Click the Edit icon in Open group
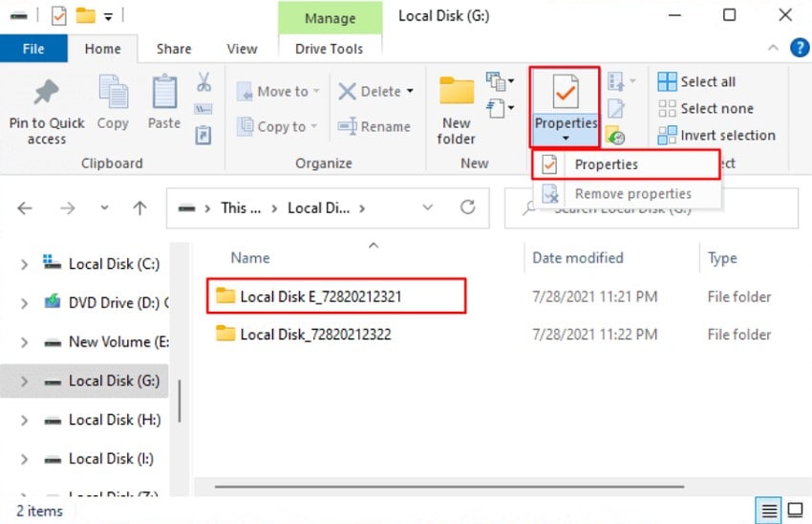This screenshot has height=524, width=812. click(616, 108)
